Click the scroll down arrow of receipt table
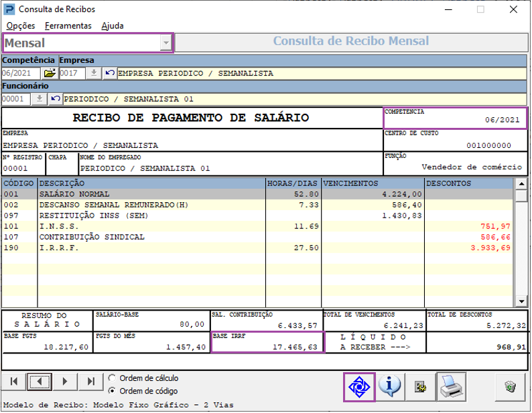 [x=521, y=301]
